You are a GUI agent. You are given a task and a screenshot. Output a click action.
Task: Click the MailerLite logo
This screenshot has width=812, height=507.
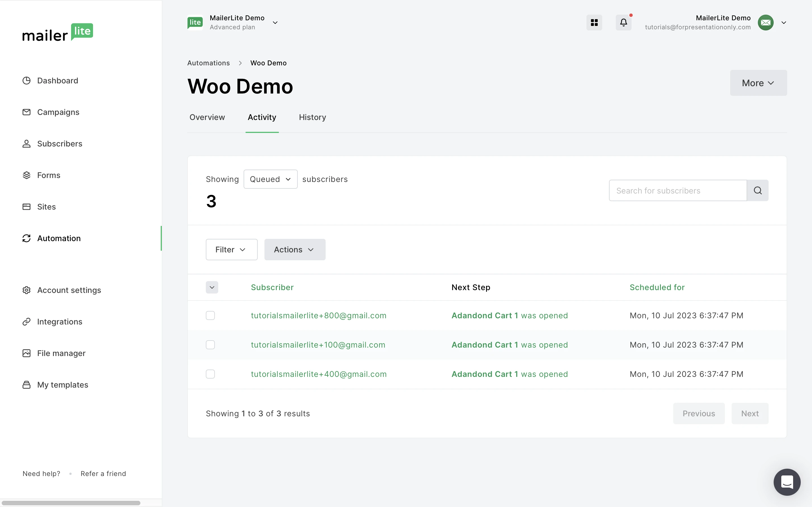58,32
